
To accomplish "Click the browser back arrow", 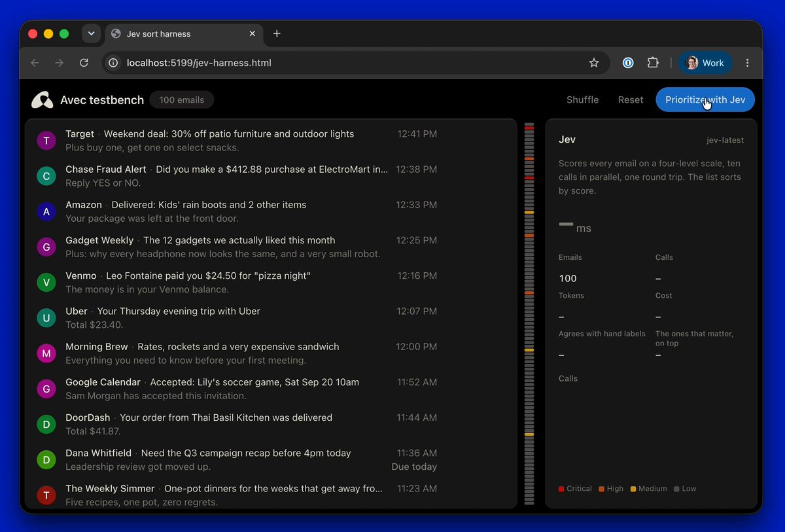I will 35,63.
